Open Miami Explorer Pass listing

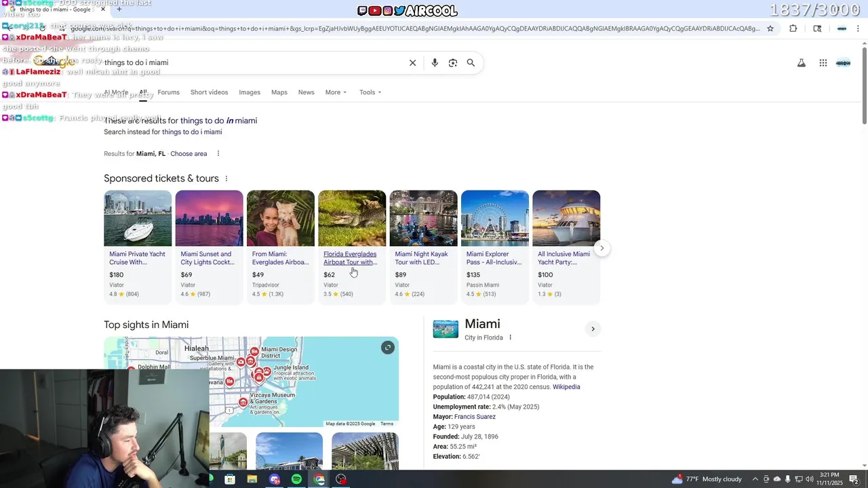[494, 258]
